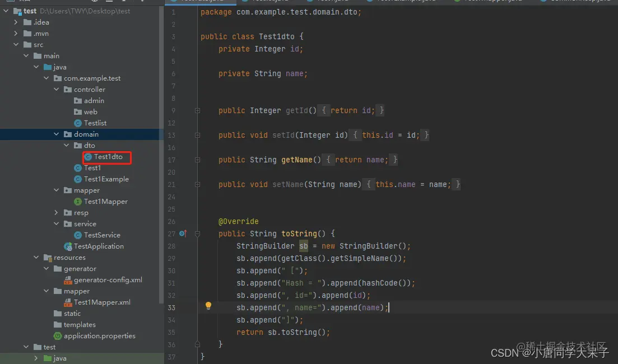The width and height of the screenshot is (618, 364).
Task: Click the Test1Mapper.xml file icon
Action: (68, 302)
